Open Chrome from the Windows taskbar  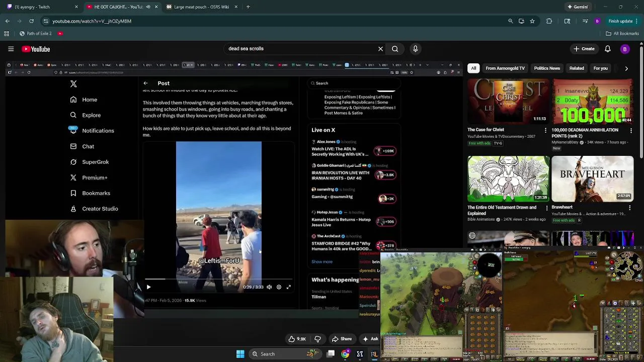[x=345, y=354]
